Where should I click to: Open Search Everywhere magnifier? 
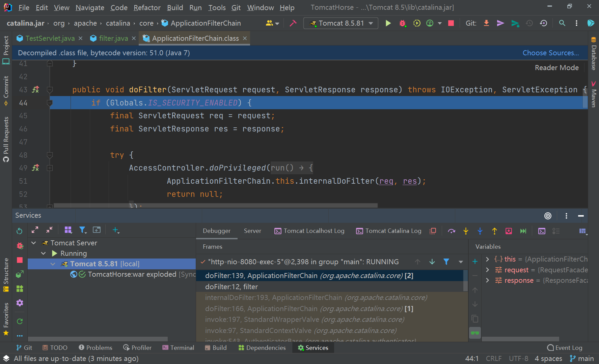pos(562,23)
